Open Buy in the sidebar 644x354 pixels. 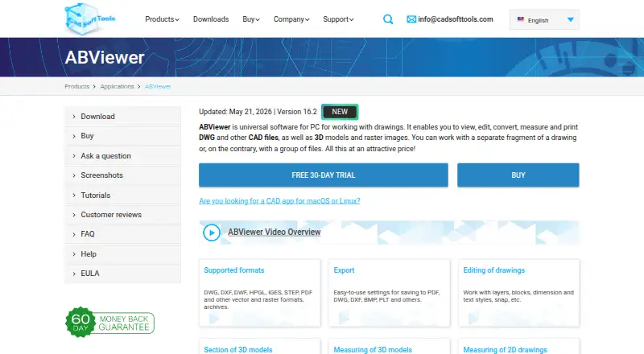[122, 136]
